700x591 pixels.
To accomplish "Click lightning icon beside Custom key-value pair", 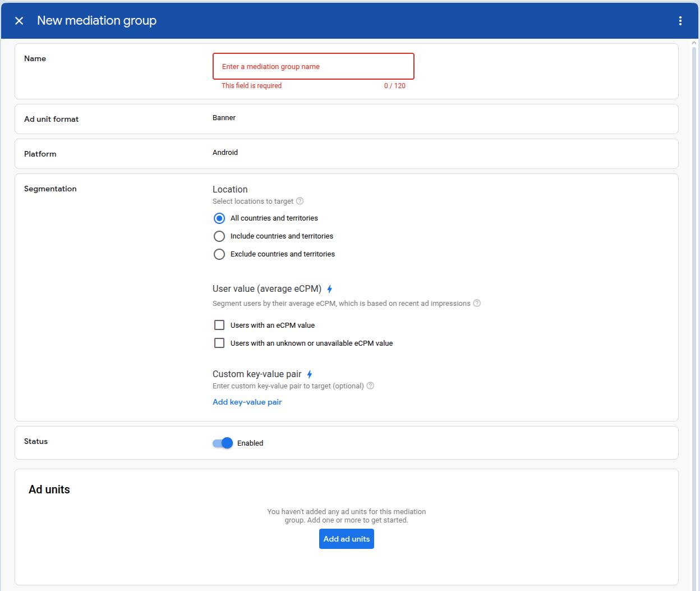I will [x=310, y=374].
